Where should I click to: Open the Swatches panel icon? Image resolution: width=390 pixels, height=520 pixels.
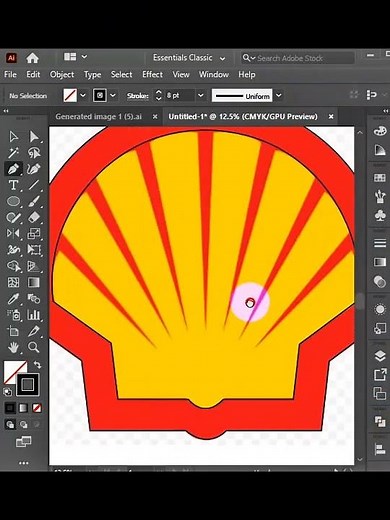(x=380, y=178)
